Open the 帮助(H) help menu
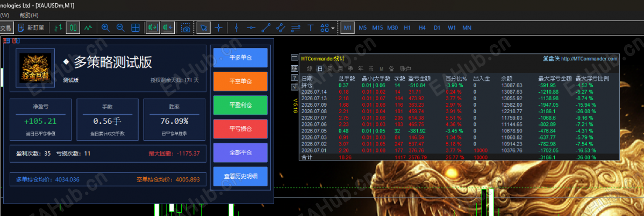 coord(28,15)
